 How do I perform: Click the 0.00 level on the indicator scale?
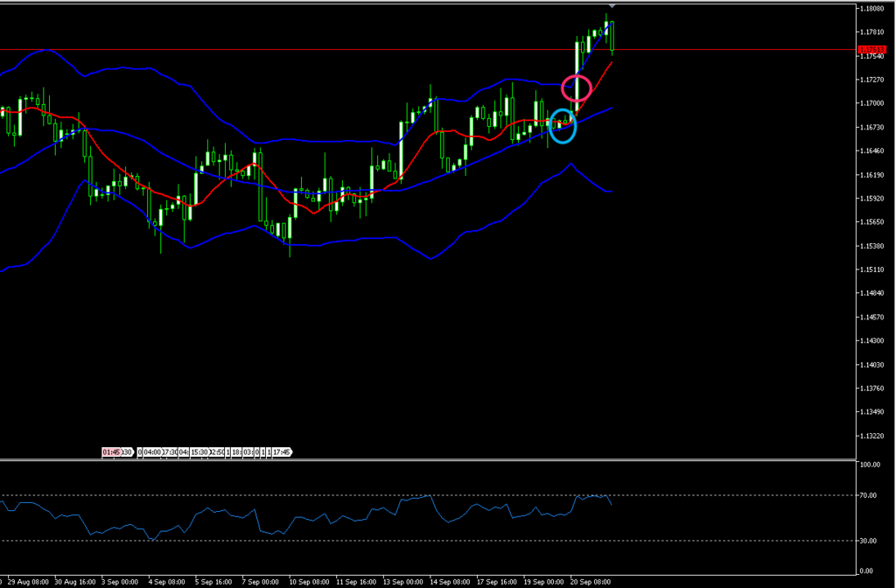867,570
